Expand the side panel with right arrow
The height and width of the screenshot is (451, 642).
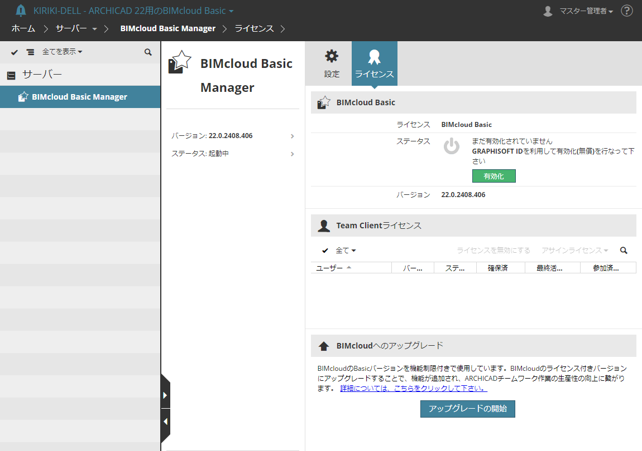click(165, 395)
